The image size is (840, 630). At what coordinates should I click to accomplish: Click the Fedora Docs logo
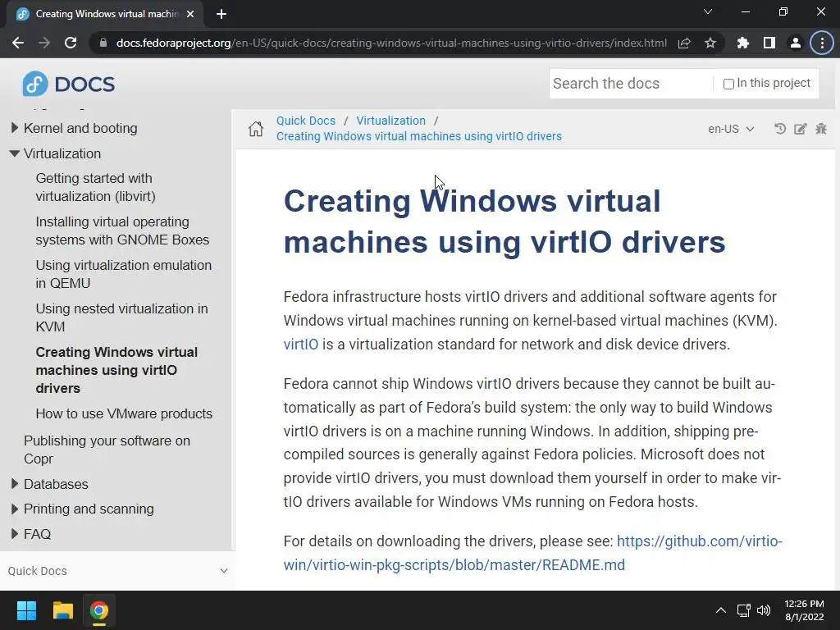(x=69, y=84)
